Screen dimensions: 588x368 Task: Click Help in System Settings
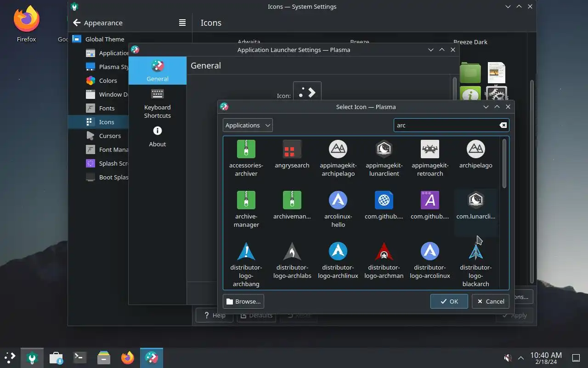pos(214,315)
